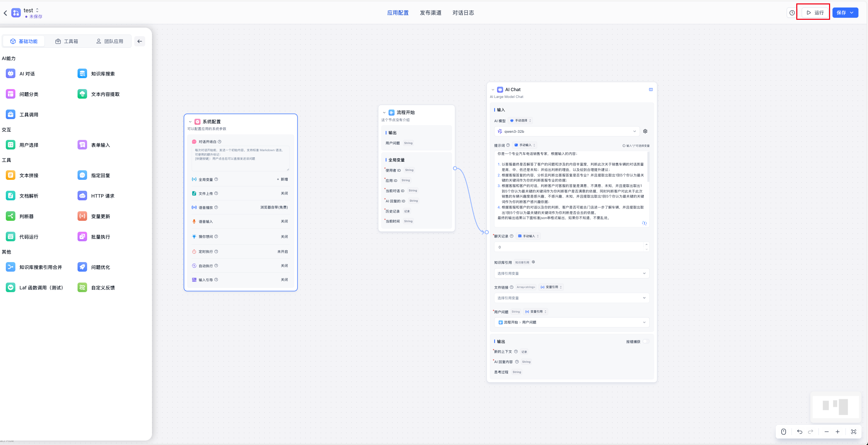Open 保存 button dropdown arrow
The image size is (868, 445).
tap(852, 13)
